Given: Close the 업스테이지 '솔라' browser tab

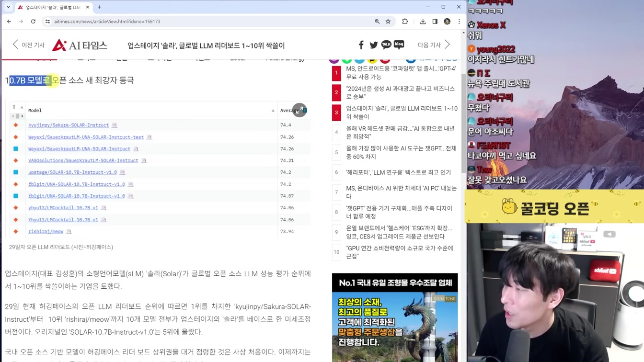Looking at the screenshot, I should (88, 7).
